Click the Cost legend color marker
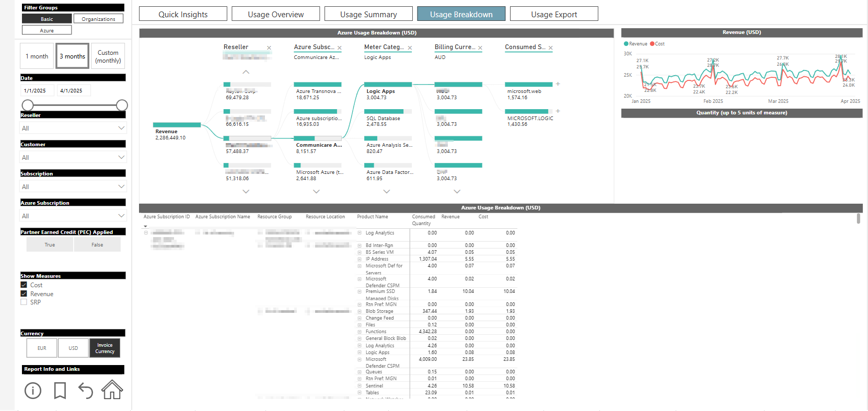This screenshot has height=411, width=868. pos(652,44)
